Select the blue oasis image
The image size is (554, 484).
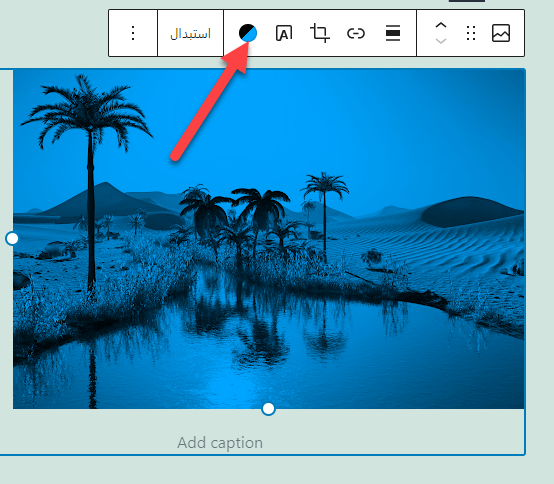click(269, 239)
